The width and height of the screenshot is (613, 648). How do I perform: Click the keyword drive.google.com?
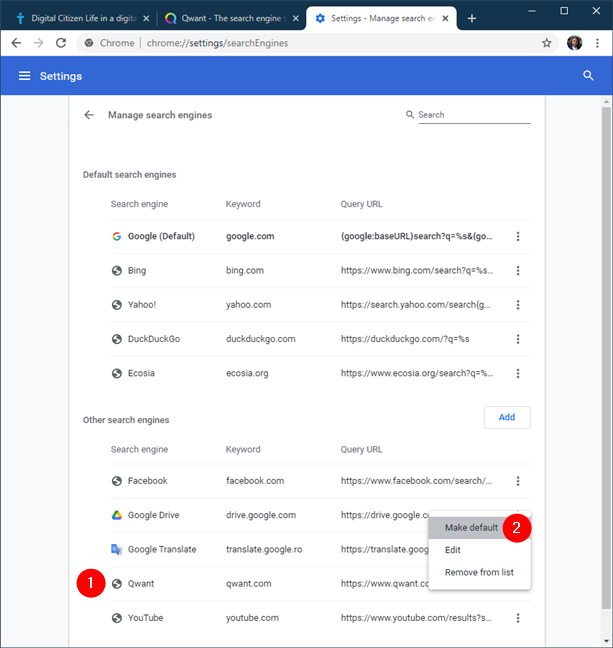tap(261, 515)
